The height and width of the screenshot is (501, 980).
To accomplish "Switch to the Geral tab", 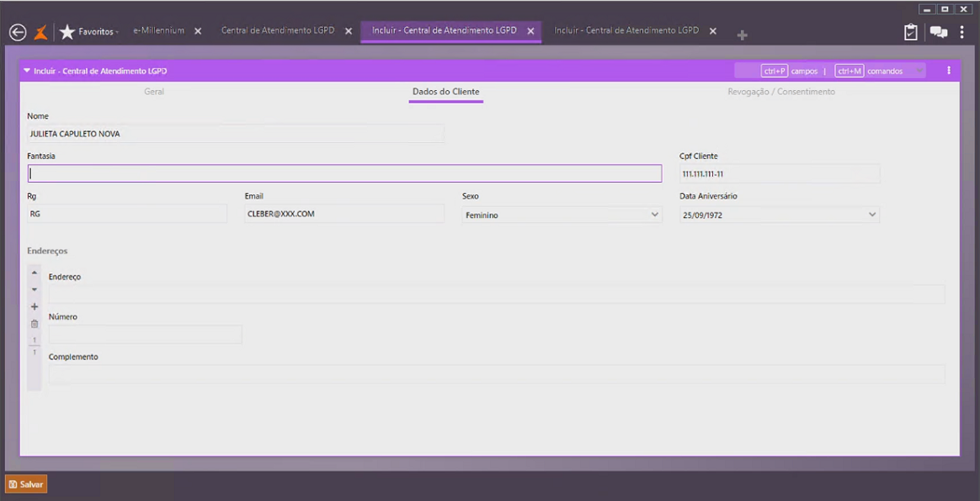I will point(154,92).
